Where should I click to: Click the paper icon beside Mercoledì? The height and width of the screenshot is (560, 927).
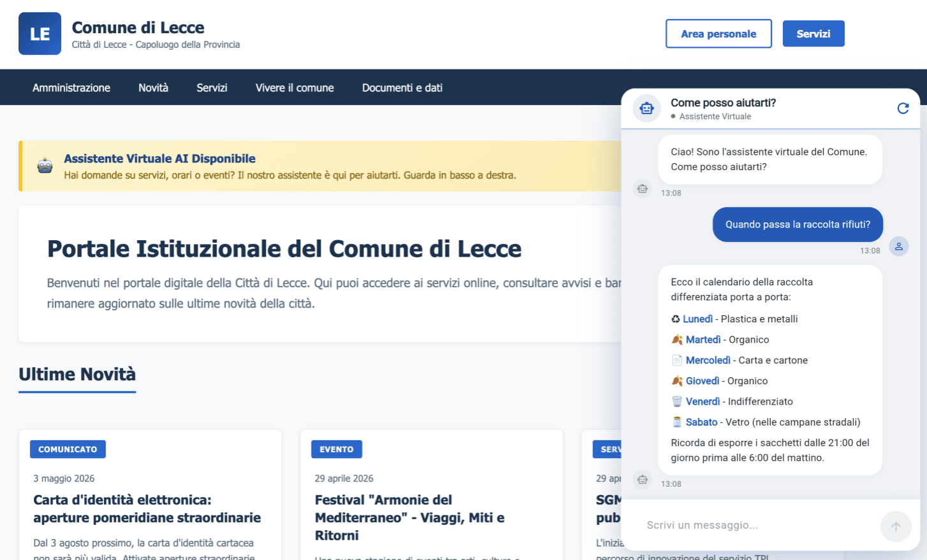coord(676,361)
